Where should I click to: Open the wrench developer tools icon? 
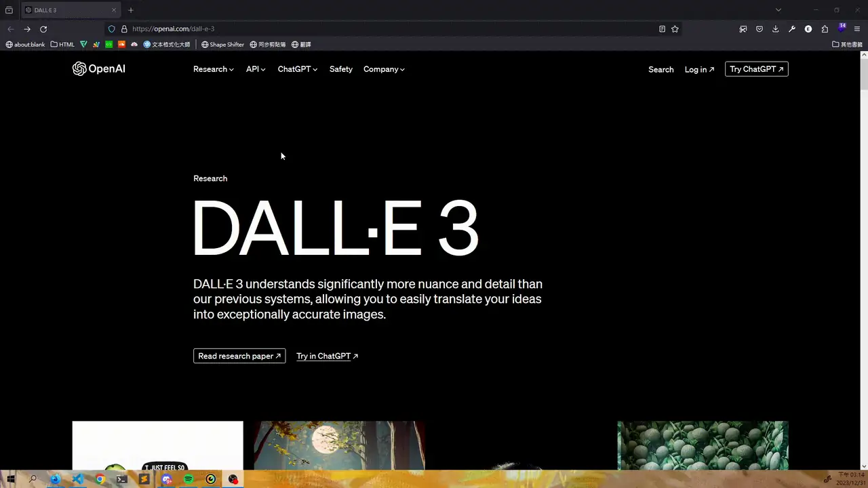[x=792, y=29]
